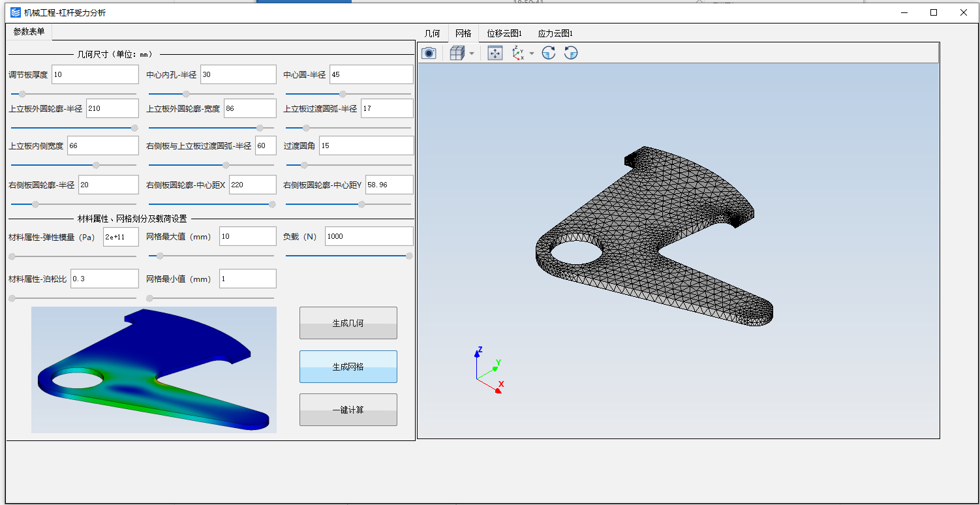The width and height of the screenshot is (980, 505).
Task: Click the 右侧板圆轮廓-半径 input field
Action: coord(108,185)
